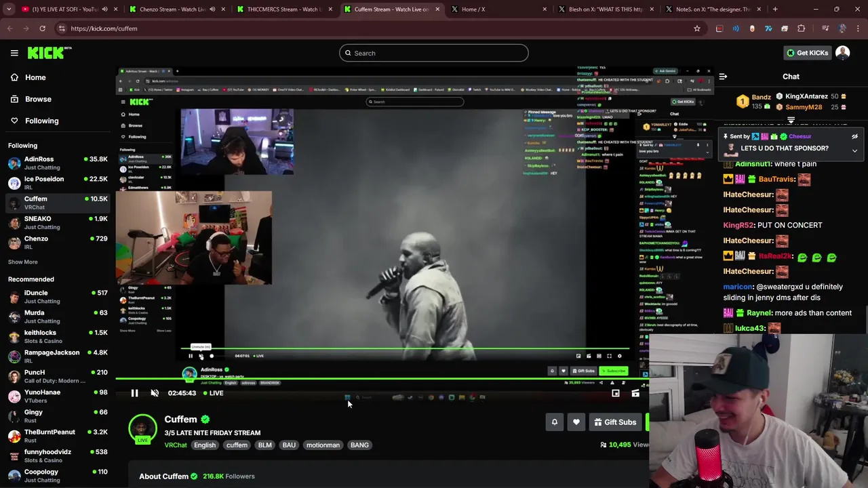Click the Gift Subs button
The image size is (868, 488).
pyautogui.click(x=615, y=422)
